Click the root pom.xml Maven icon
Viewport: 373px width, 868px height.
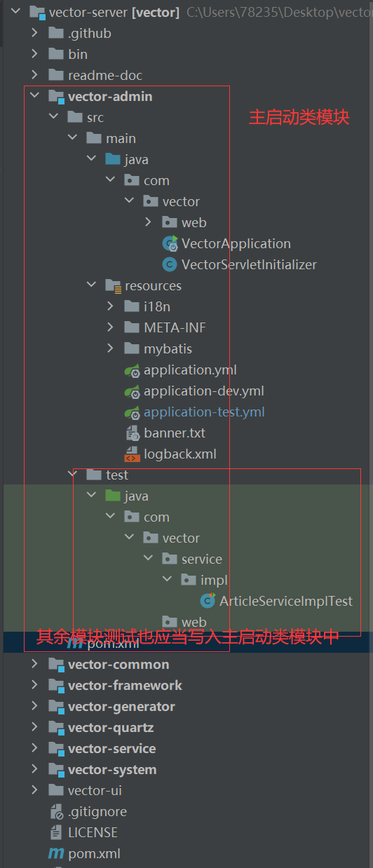tap(56, 854)
